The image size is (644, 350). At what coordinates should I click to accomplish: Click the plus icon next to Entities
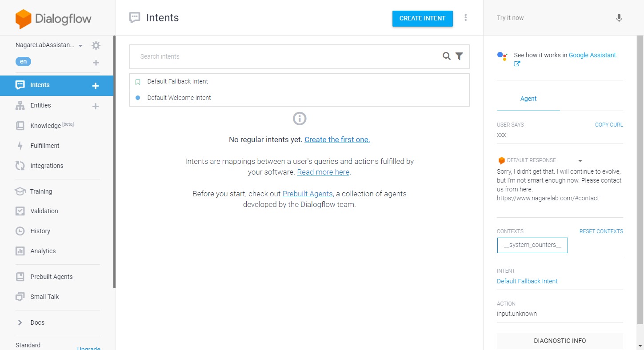pyautogui.click(x=95, y=106)
